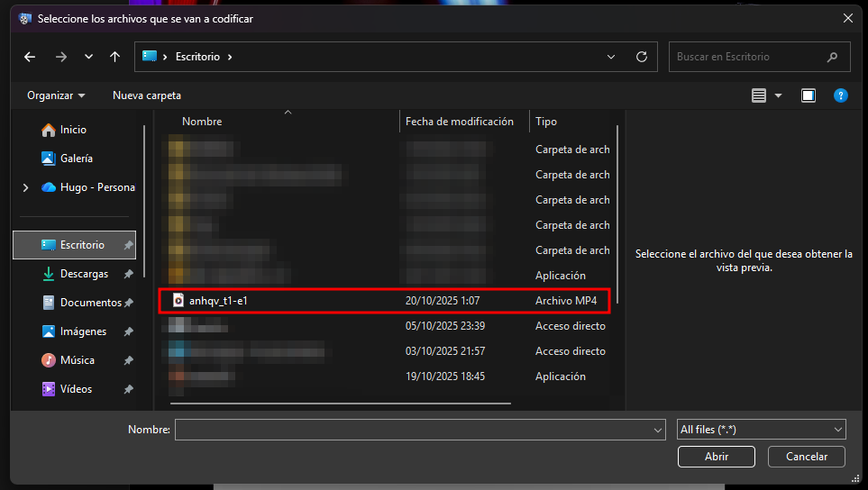Screen dimensions: 868x490
Task: Open the Vídeos sidebar folder
Action: [76, 389]
